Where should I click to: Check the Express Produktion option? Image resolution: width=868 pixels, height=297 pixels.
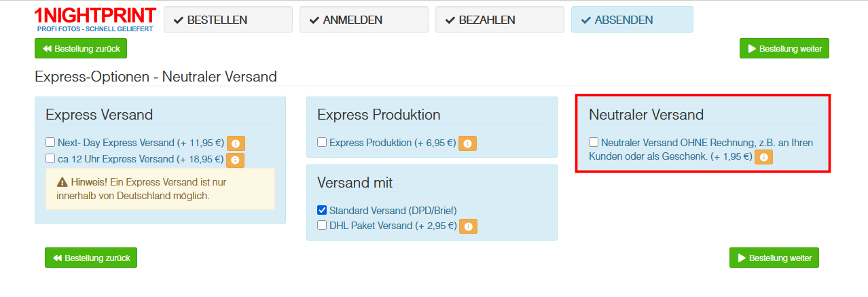[x=322, y=143]
